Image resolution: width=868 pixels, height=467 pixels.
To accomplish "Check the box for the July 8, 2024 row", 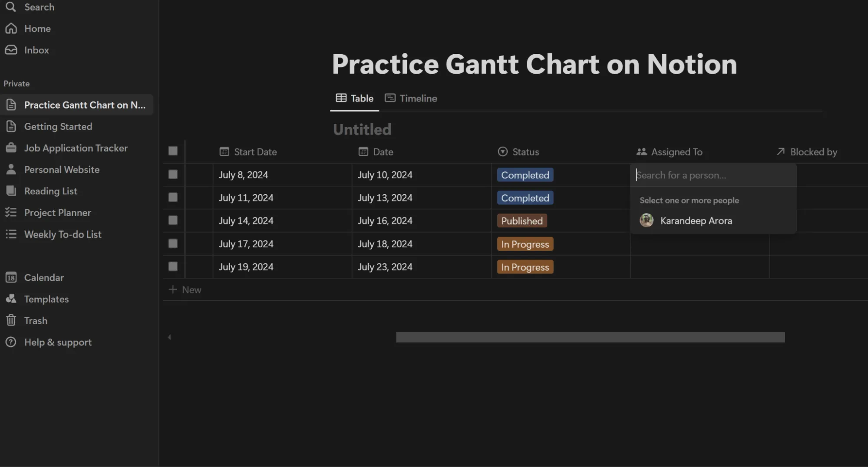I will pos(173,174).
